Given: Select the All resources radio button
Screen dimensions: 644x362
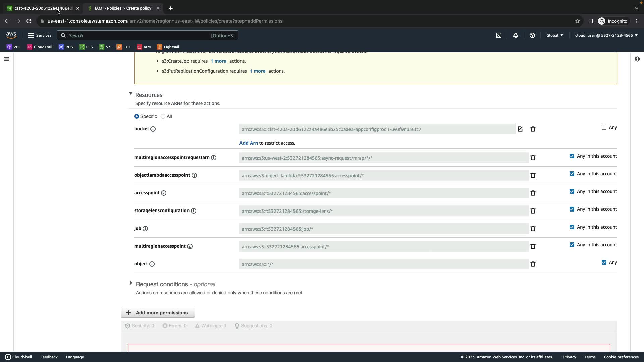Looking at the screenshot, I should (x=163, y=116).
